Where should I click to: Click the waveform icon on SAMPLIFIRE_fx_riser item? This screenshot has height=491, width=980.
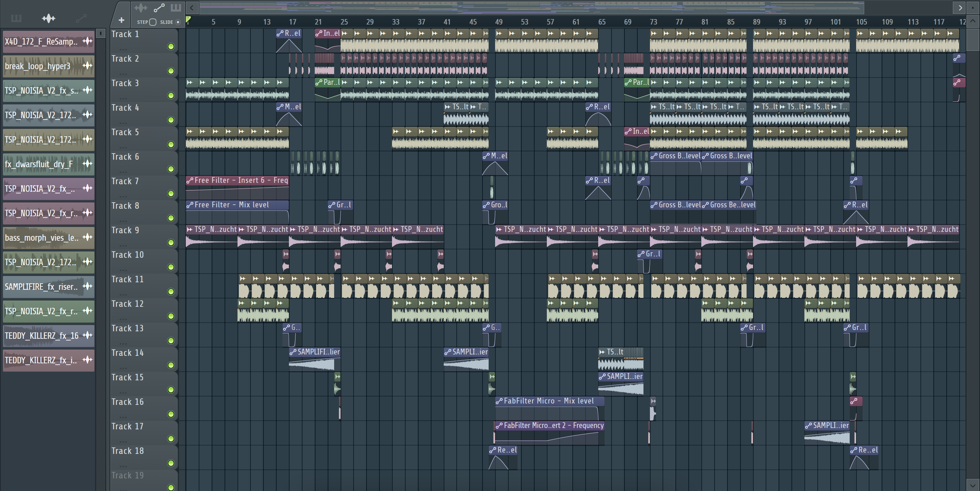[87, 286]
